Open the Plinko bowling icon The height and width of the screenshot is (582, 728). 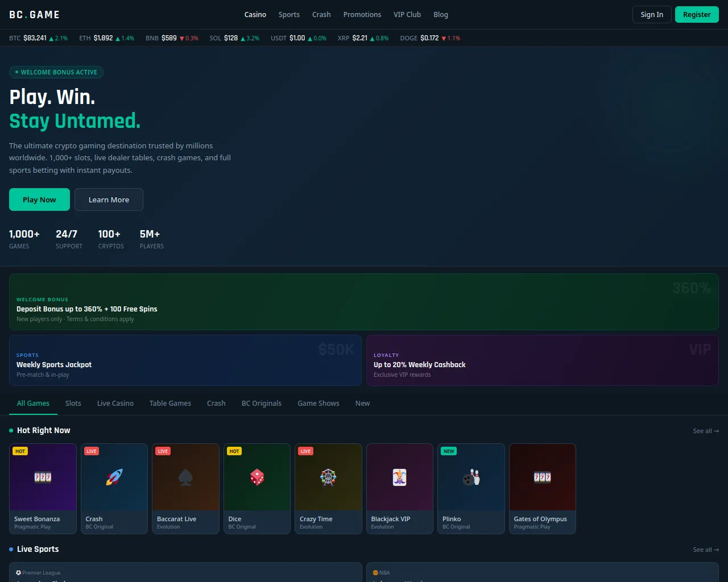click(x=471, y=477)
